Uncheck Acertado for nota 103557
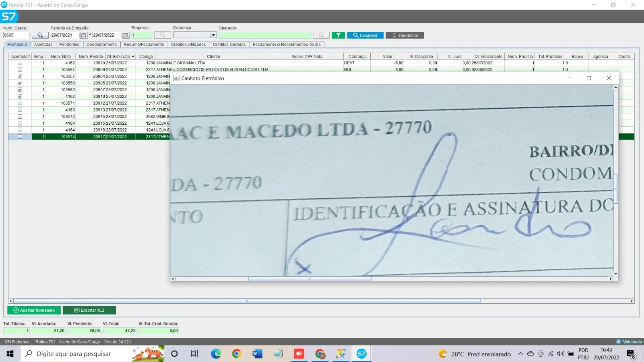Viewport: 644px width, 362px height. click(19, 76)
